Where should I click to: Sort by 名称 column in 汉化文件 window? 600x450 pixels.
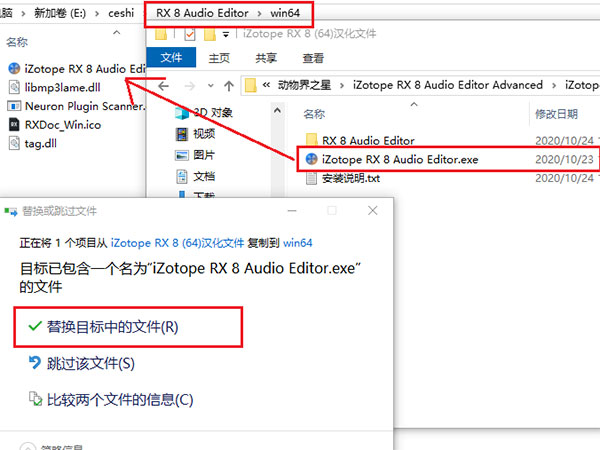pos(314,114)
